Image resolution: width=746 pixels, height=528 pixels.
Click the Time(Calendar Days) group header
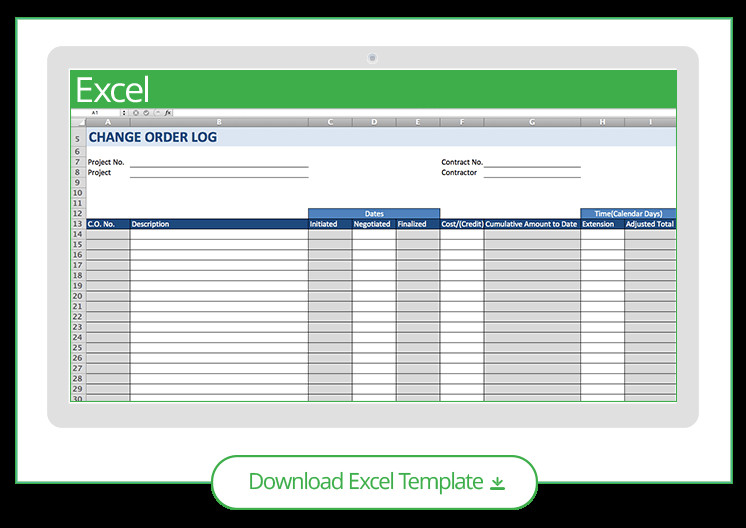(628, 214)
